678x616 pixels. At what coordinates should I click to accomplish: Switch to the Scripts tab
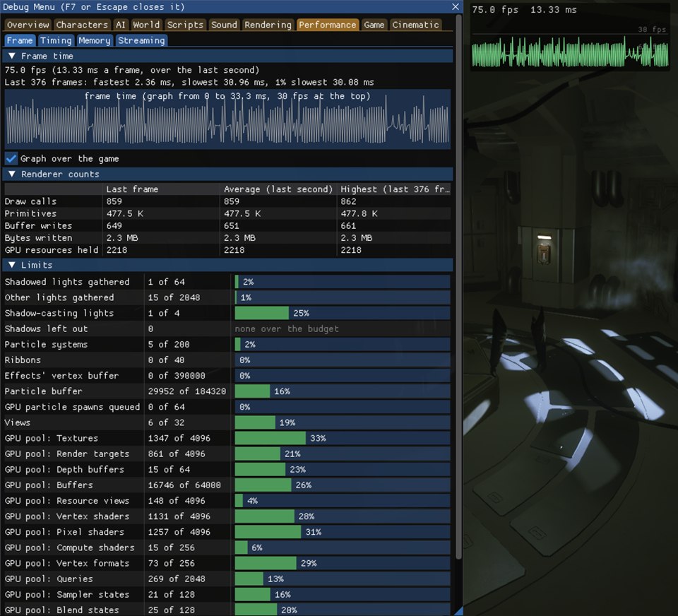[x=185, y=25]
